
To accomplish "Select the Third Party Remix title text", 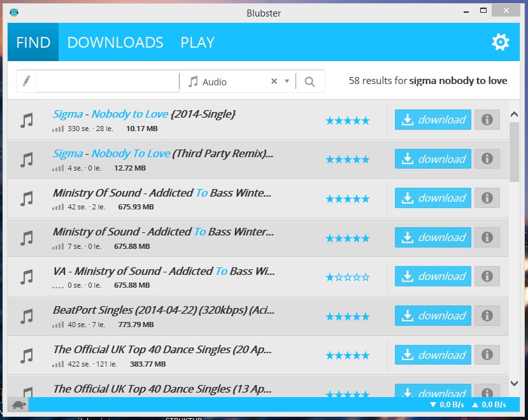I will [163, 153].
